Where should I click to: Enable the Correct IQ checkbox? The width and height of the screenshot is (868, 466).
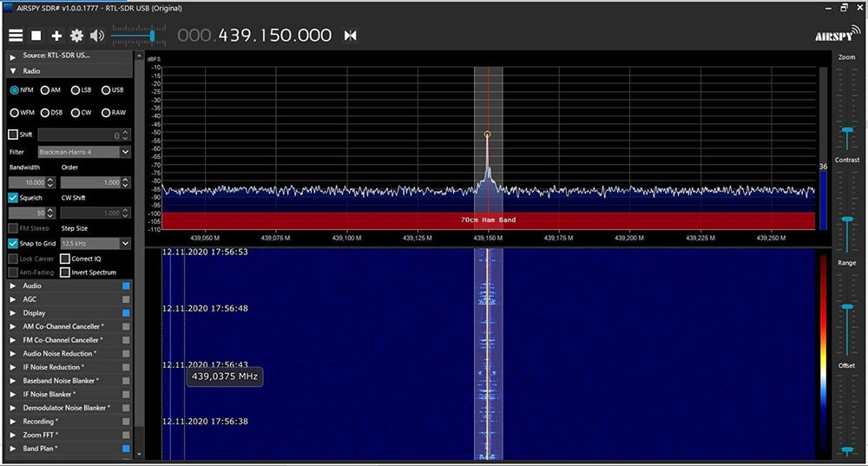click(65, 259)
